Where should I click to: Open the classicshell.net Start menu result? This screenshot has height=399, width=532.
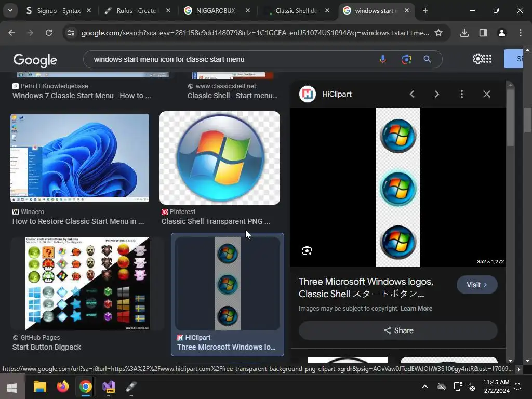click(232, 96)
